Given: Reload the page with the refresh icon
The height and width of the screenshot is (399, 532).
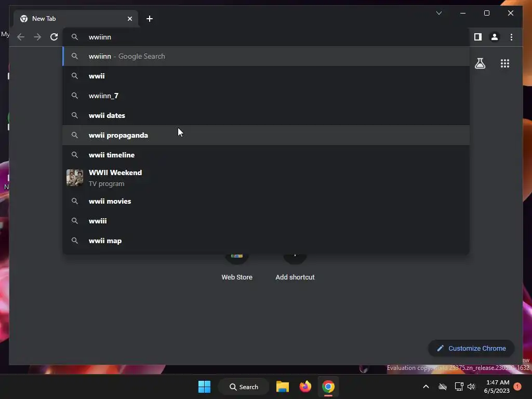Looking at the screenshot, I should point(54,37).
